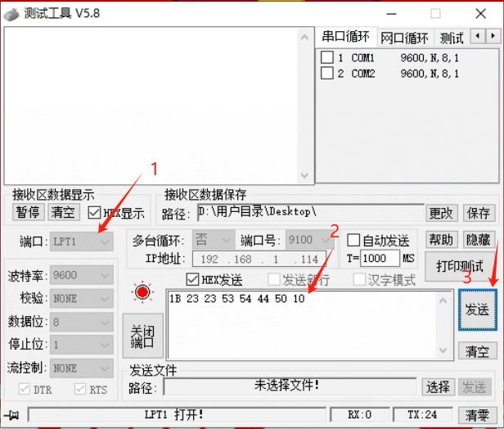The width and height of the screenshot is (504, 429).
Task: Click the pin icon in the status bar
Action: (11, 415)
